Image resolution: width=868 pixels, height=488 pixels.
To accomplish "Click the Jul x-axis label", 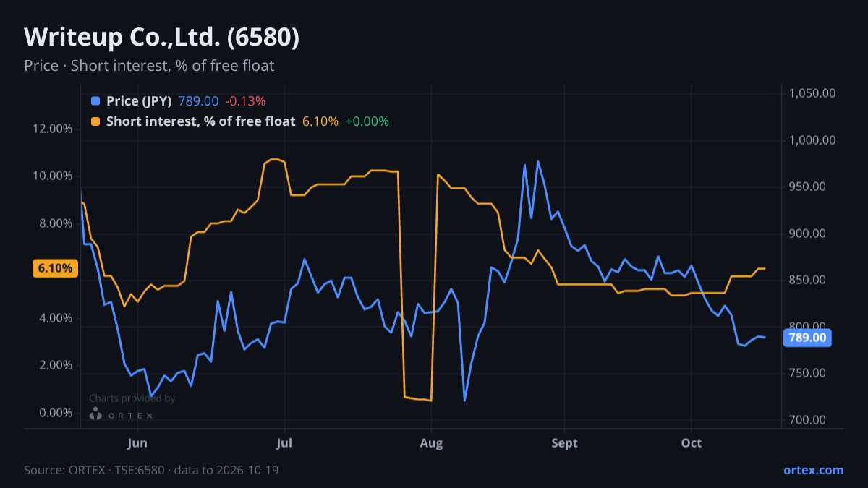I will point(284,442).
